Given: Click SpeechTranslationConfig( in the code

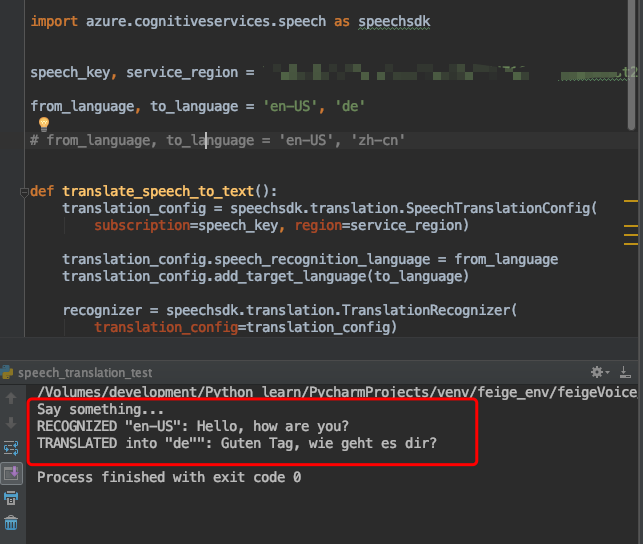Looking at the screenshot, I should [501, 208].
